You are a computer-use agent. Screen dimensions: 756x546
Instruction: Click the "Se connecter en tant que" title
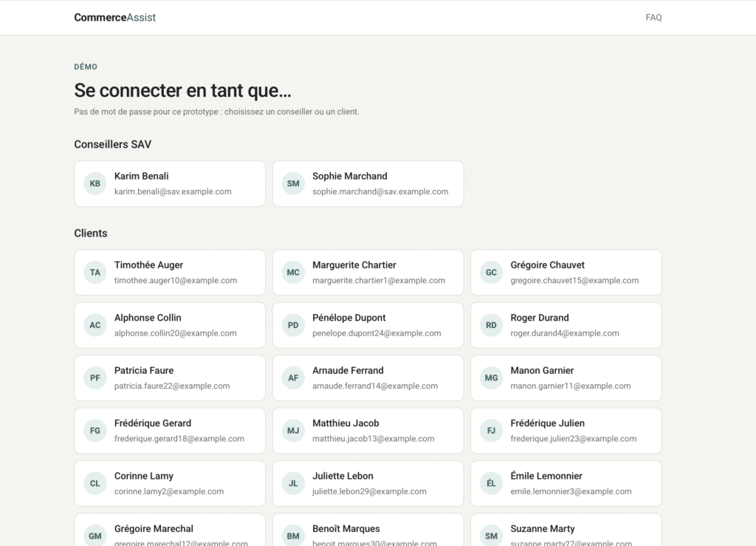pyautogui.click(x=183, y=90)
